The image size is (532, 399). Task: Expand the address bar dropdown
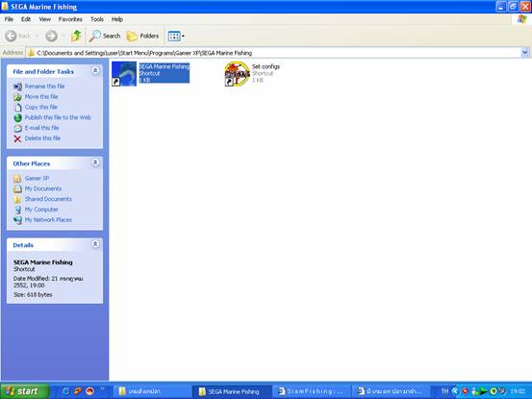tap(525, 53)
